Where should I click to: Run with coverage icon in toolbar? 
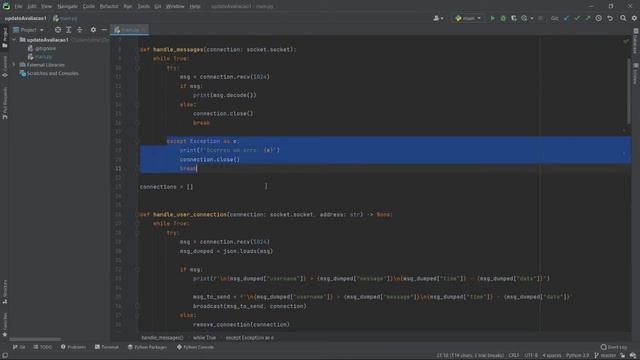point(514,18)
